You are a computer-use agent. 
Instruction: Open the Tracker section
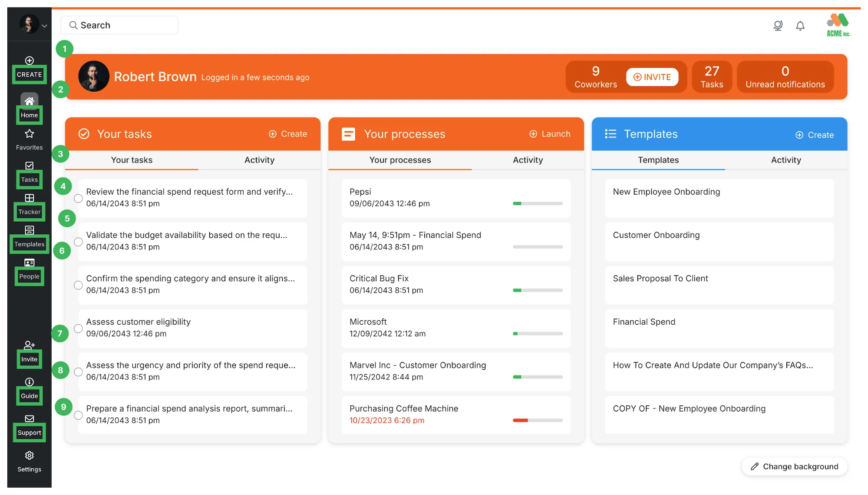click(29, 204)
